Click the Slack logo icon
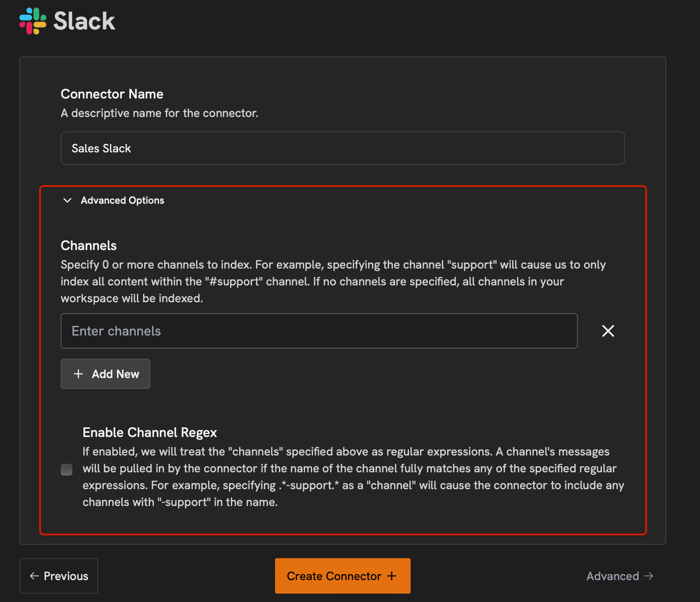700x602 pixels. pyautogui.click(x=33, y=21)
